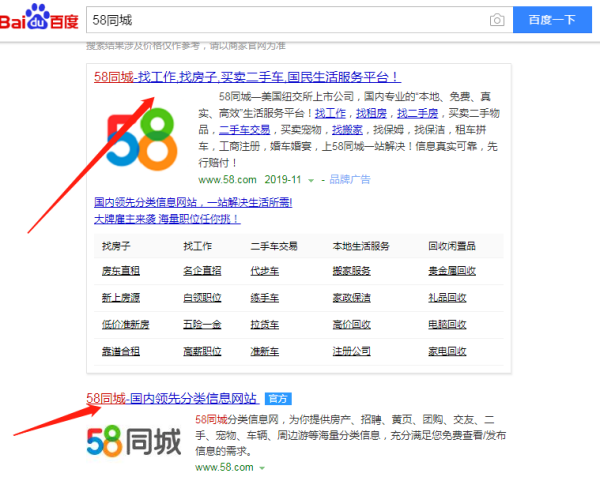Open the 找租房 link in description
The image size is (600, 477).
372,113
